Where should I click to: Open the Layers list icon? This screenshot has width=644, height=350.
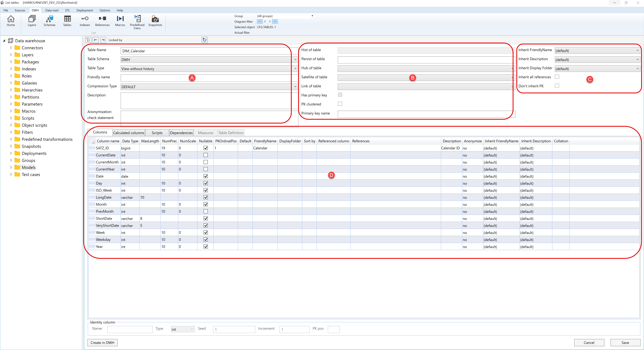[x=32, y=21]
